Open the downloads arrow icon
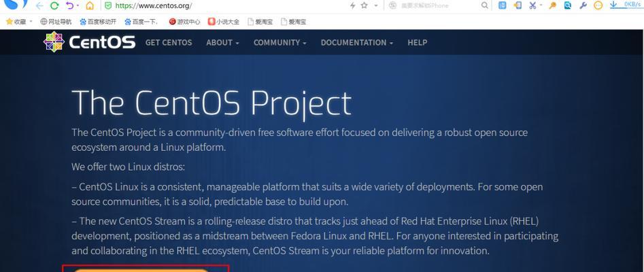This screenshot has width=644, height=272. (x=613, y=5)
